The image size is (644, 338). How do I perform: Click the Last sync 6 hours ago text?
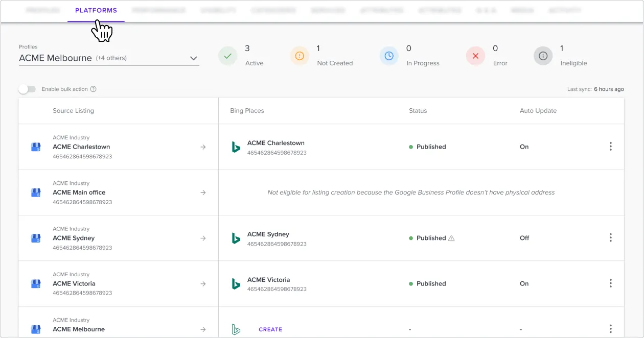[595, 89]
